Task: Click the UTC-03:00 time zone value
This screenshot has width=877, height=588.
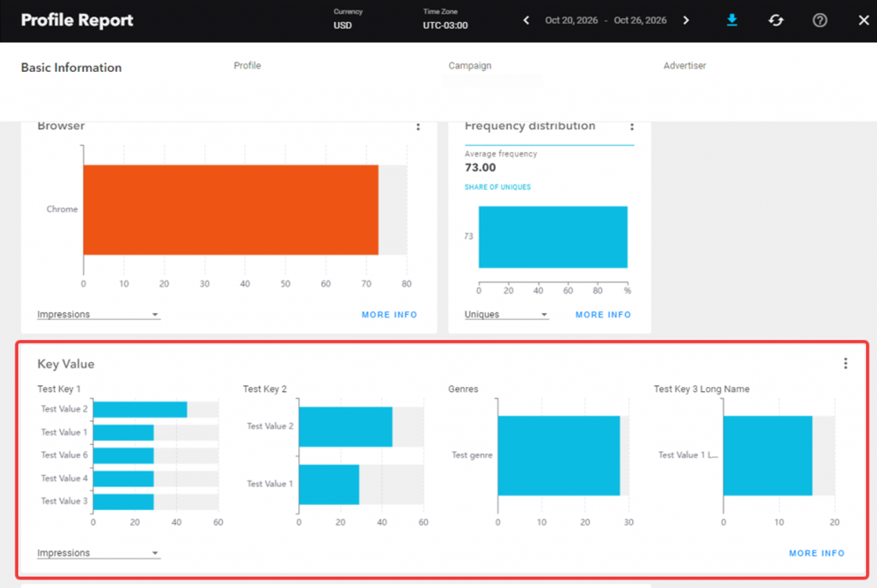Action: coord(445,26)
